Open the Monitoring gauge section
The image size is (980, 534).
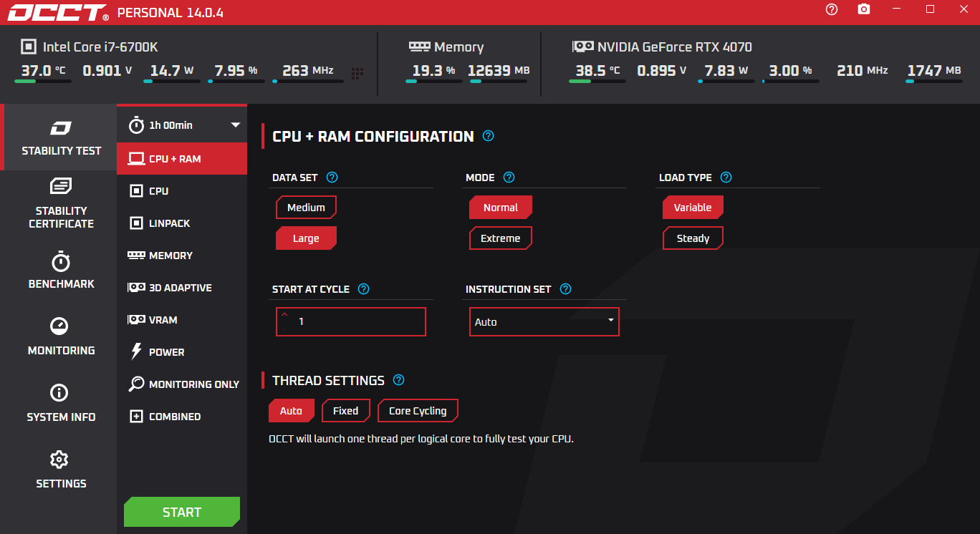click(x=61, y=337)
